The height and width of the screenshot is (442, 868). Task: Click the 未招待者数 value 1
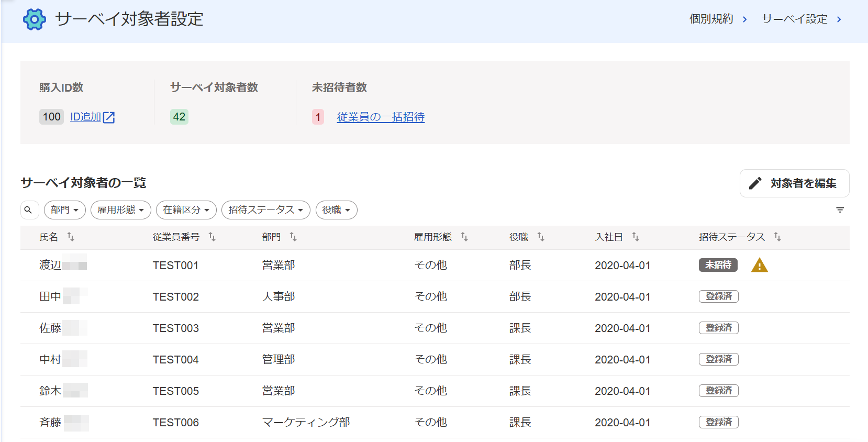pyautogui.click(x=318, y=117)
